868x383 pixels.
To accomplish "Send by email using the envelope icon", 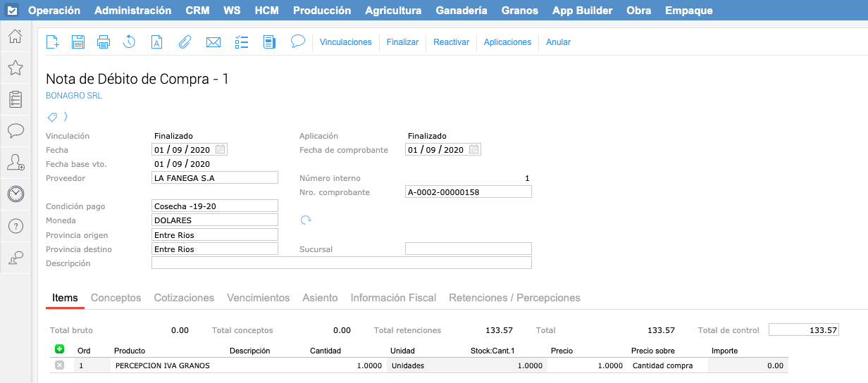I will click(x=213, y=42).
